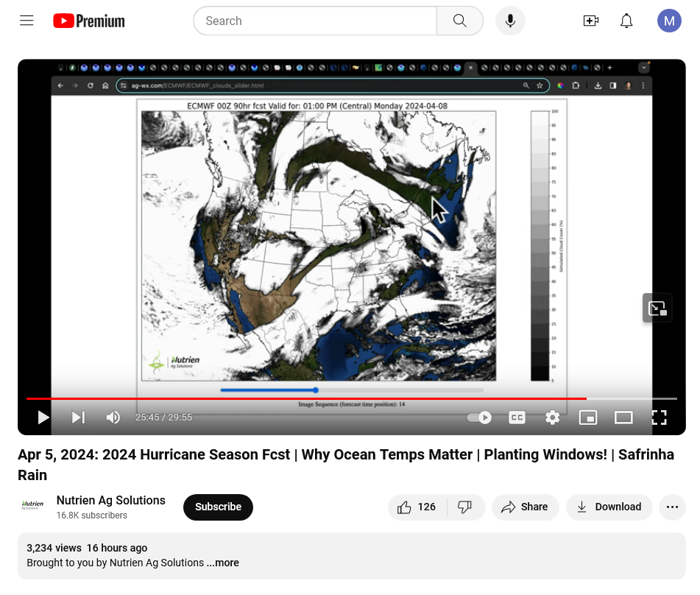Start voice search with microphone

pyautogui.click(x=510, y=21)
